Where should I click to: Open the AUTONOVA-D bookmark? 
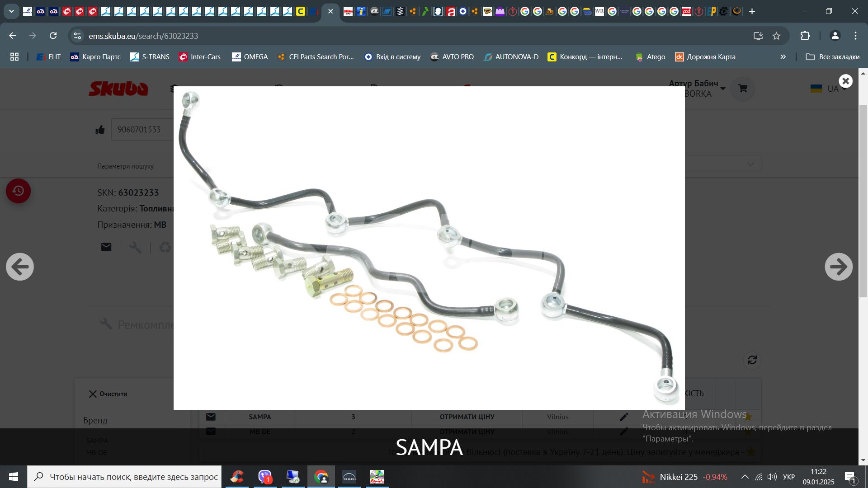coord(511,57)
